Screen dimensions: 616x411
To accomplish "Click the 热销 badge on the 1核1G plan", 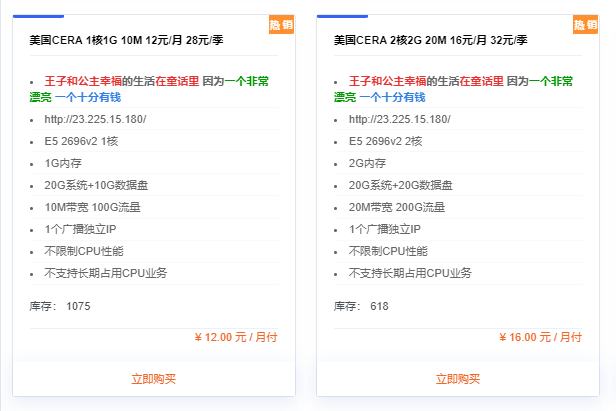I will pyautogui.click(x=281, y=25).
